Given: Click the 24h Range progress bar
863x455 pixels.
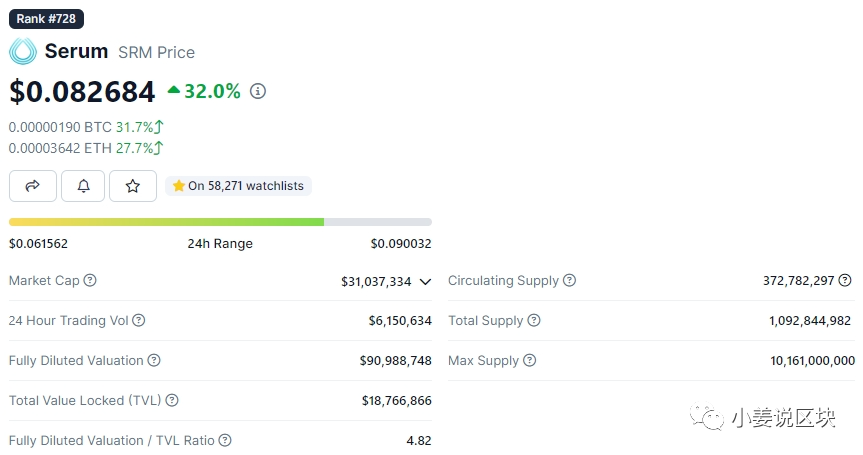Looking at the screenshot, I should [x=220, y=222].
